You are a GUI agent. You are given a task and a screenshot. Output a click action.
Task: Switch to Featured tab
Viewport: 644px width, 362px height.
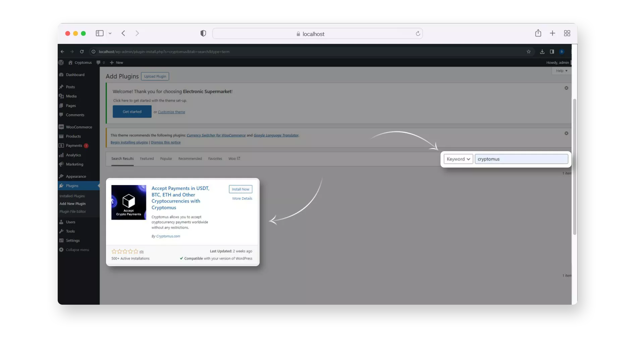pos(147,159)
